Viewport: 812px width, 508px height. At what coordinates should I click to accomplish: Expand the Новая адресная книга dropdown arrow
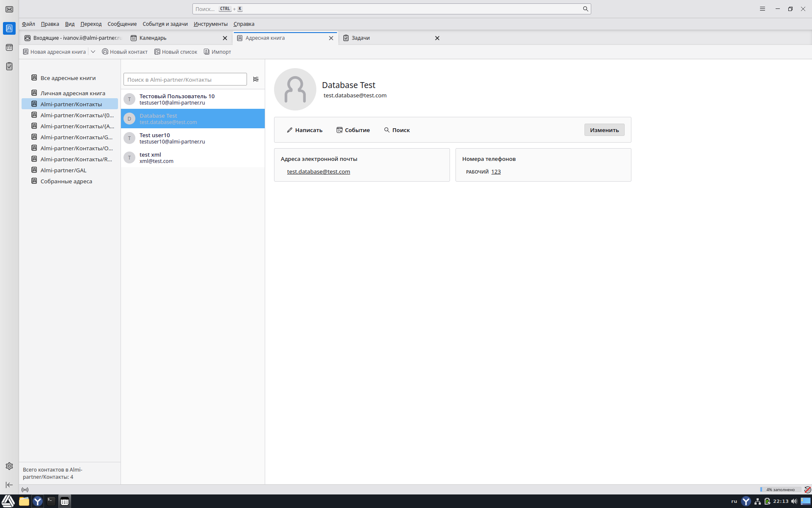pos(93,52)
